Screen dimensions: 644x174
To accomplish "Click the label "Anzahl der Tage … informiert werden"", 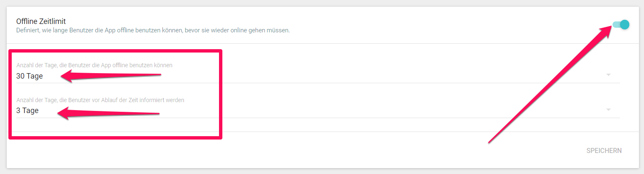I will [100, 100].
